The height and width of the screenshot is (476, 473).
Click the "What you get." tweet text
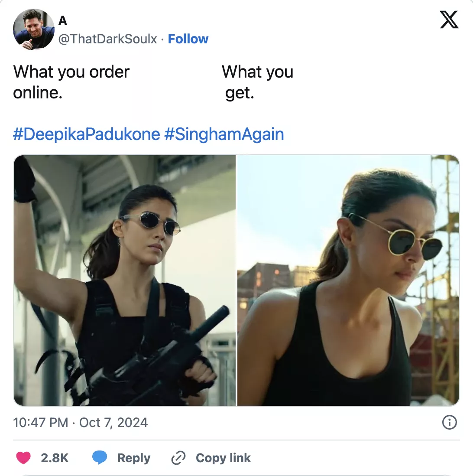pos(257,82)
